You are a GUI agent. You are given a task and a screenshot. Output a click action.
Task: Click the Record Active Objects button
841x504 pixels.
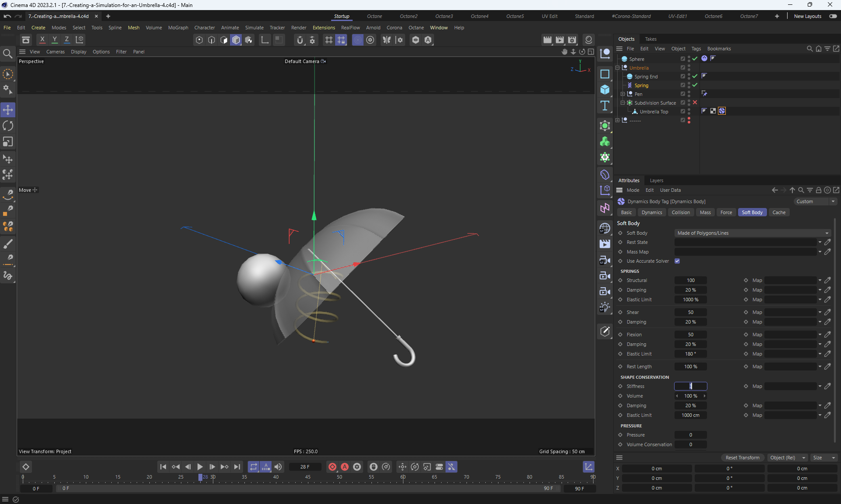coord(332,467)
